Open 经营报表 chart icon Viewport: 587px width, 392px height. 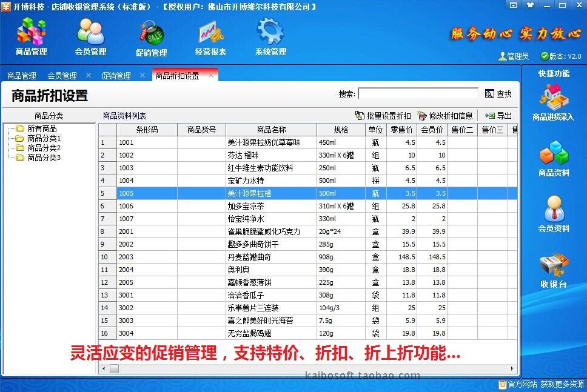pos(210,38)
